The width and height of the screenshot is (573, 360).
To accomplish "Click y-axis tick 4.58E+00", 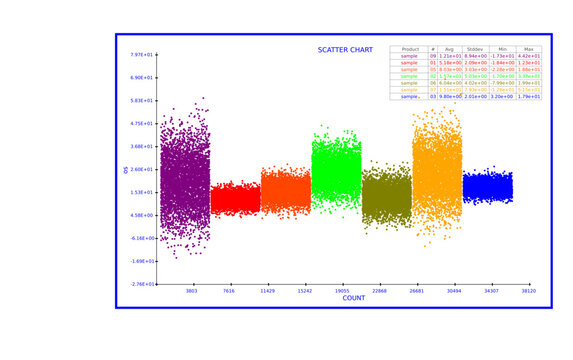I will (x=142, y=215).
